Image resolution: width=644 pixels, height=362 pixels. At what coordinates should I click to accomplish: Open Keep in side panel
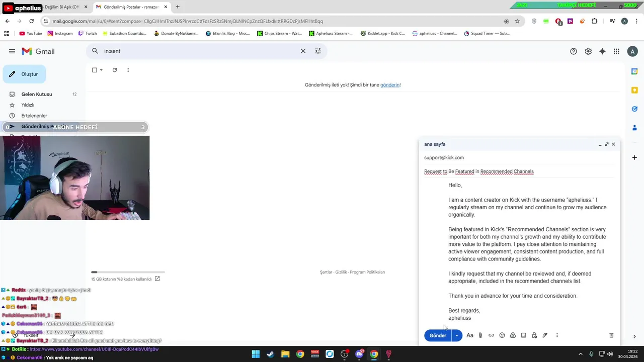[634, 90]
